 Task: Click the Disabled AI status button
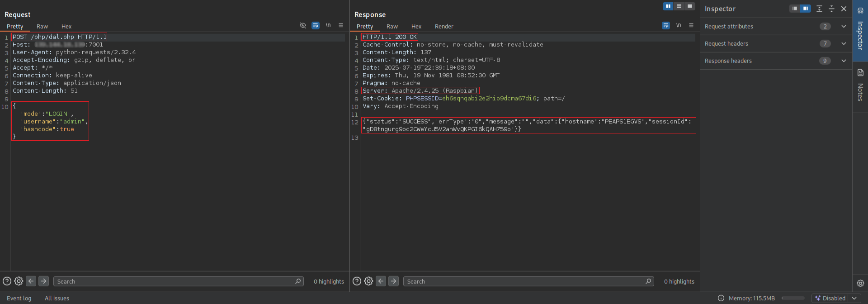click(x=830, y=298)
